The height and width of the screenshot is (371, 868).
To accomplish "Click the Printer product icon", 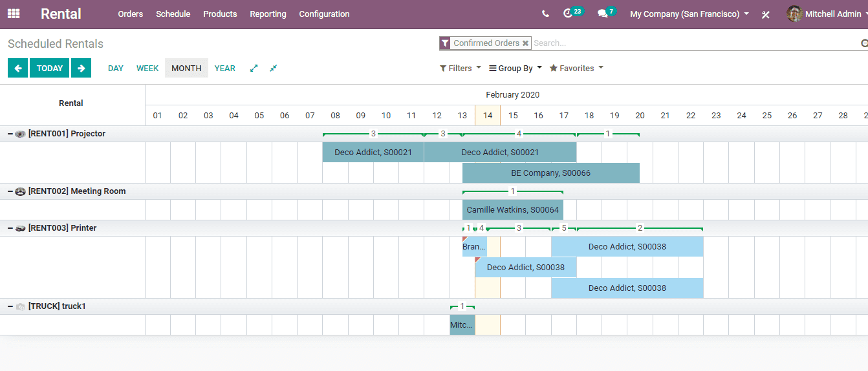I will click(x=20, y=228).
